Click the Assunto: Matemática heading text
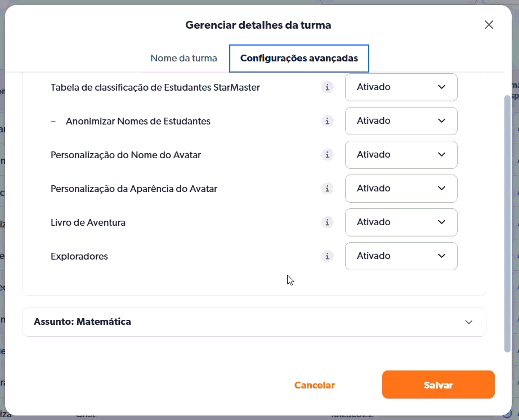This screenshot has height=420, width=519. [x=82, y=322]
